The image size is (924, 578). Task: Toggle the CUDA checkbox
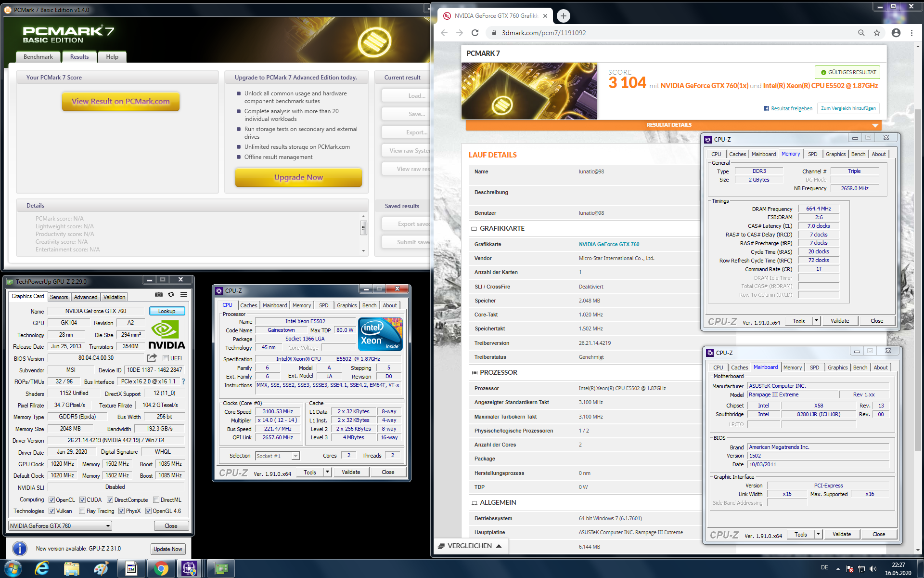point(82,500)
